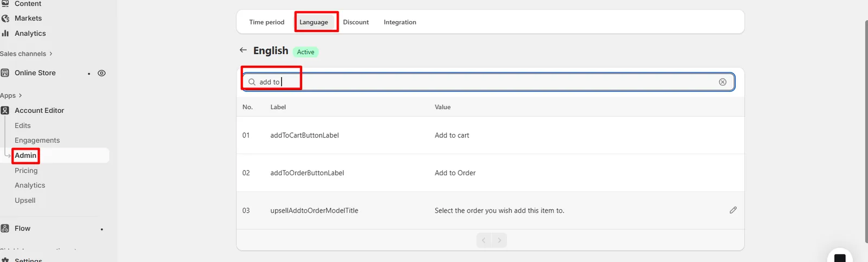Go to Engagements under Account Editor

[x=37, y=140]
